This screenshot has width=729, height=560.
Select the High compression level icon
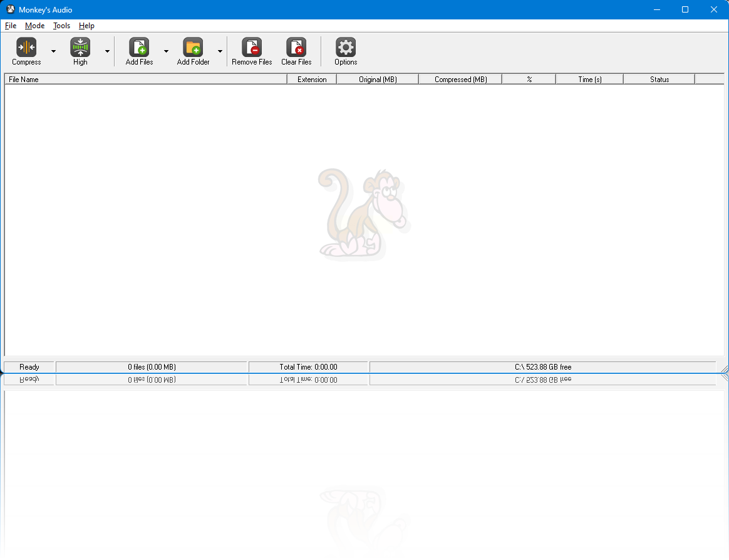tap(80, 47)
